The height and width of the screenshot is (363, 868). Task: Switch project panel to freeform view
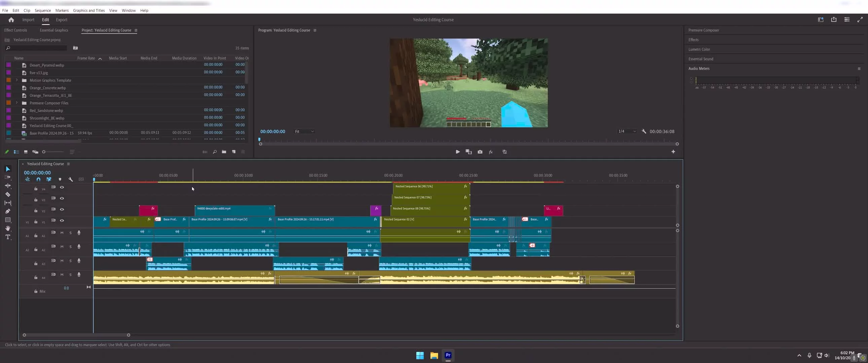coord(35,152)
